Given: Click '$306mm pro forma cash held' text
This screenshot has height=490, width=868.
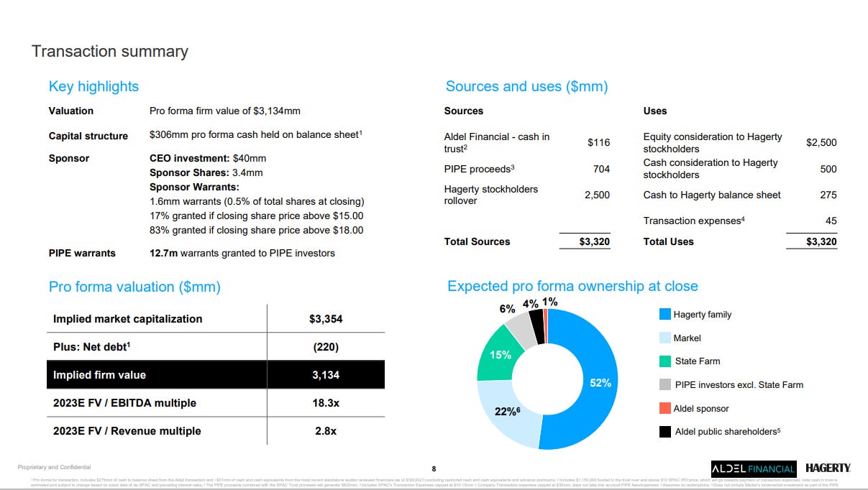Looking at the screenshot, I should [x=255, y=134].
